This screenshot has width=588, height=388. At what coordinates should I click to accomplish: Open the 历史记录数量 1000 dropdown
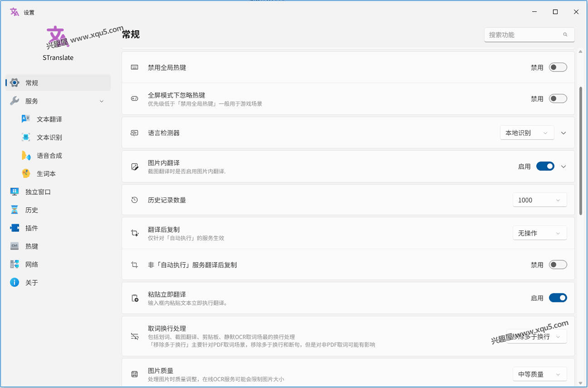point(539,200)
